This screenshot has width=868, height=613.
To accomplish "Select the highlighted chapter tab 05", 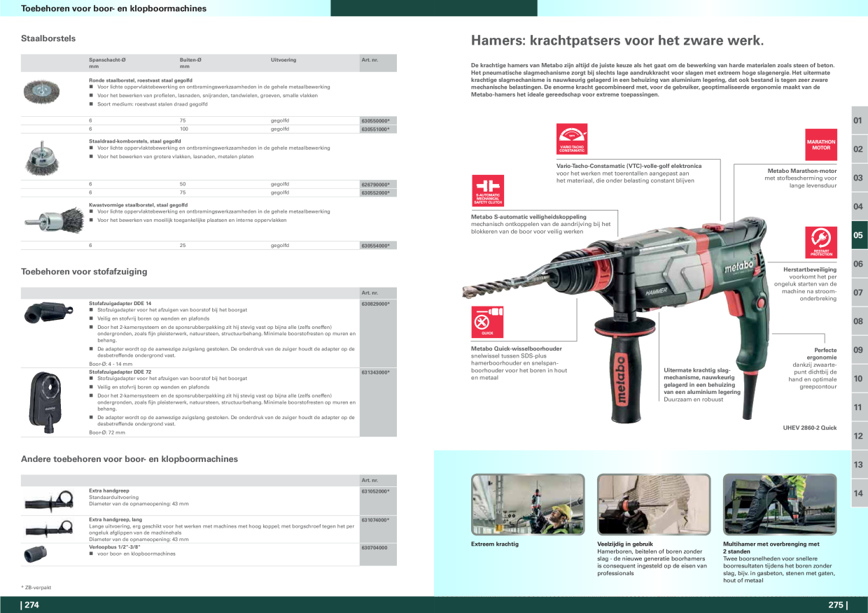I will click(x=858, y=235).
